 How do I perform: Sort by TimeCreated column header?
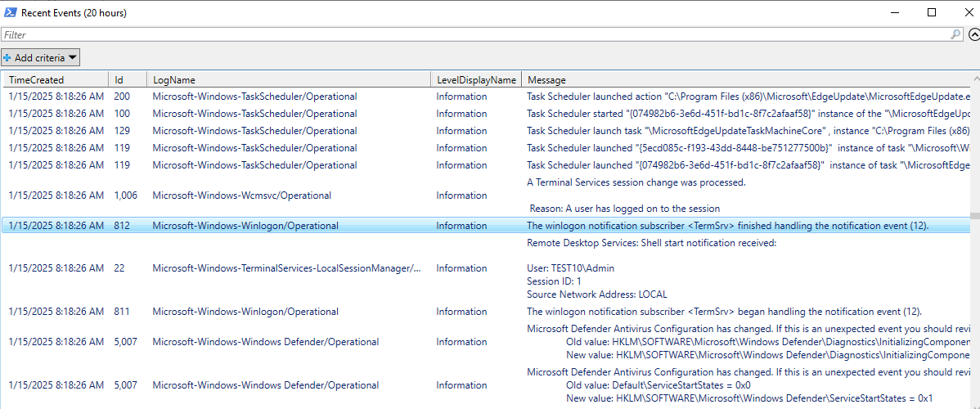[55, 80]
